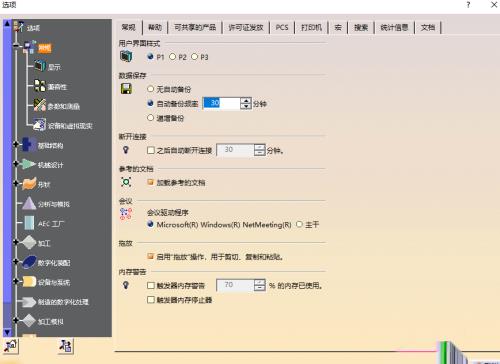Select the 分析与模拟 purple pyramid icon
The image size is (500, 364).
[x=29, y=203]
